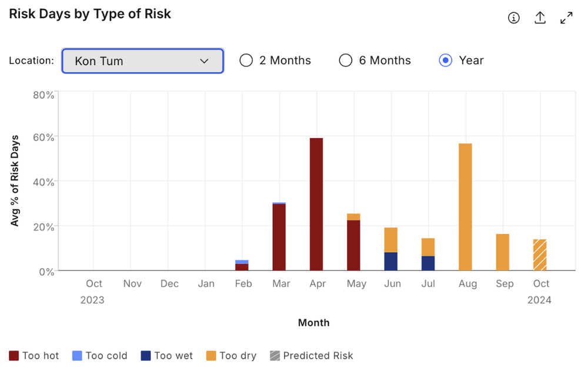
Task: Click the export/upload chart icon
Action: click(540, 18)
